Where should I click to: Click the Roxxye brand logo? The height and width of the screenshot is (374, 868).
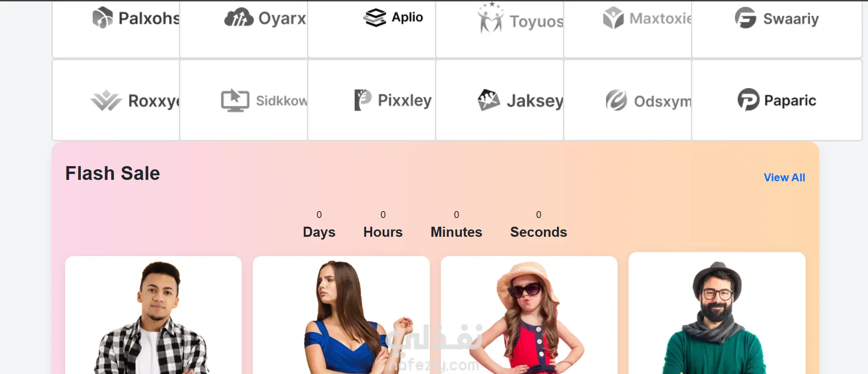(135, 100)
